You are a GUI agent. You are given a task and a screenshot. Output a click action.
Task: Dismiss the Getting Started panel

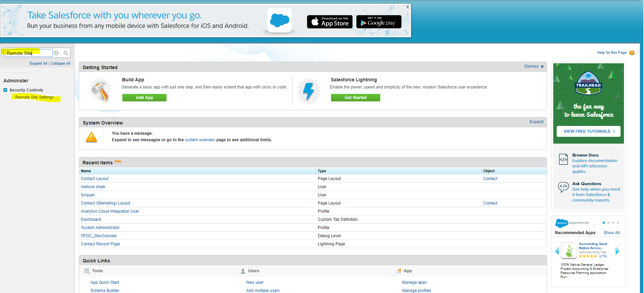534,66
